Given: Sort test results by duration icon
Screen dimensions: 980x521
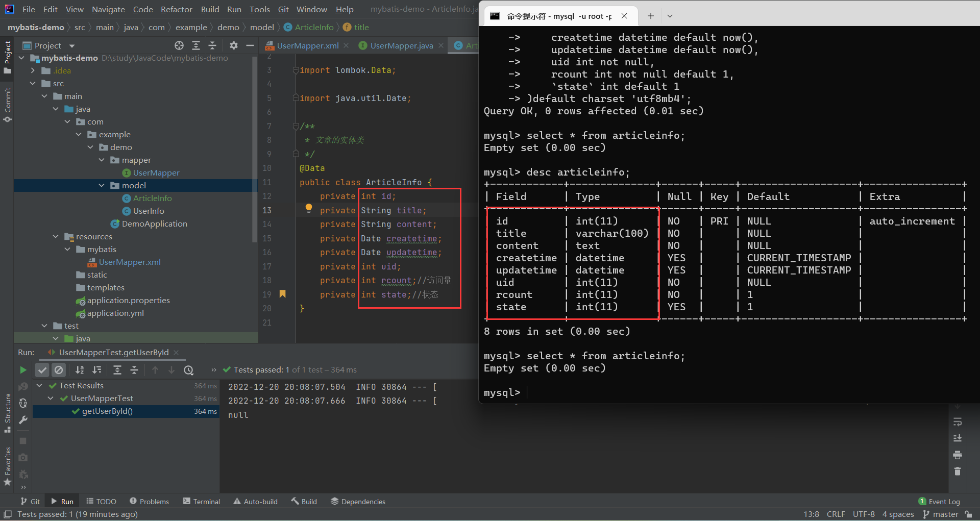Looking at the screenshot, I should coord(96,370).
